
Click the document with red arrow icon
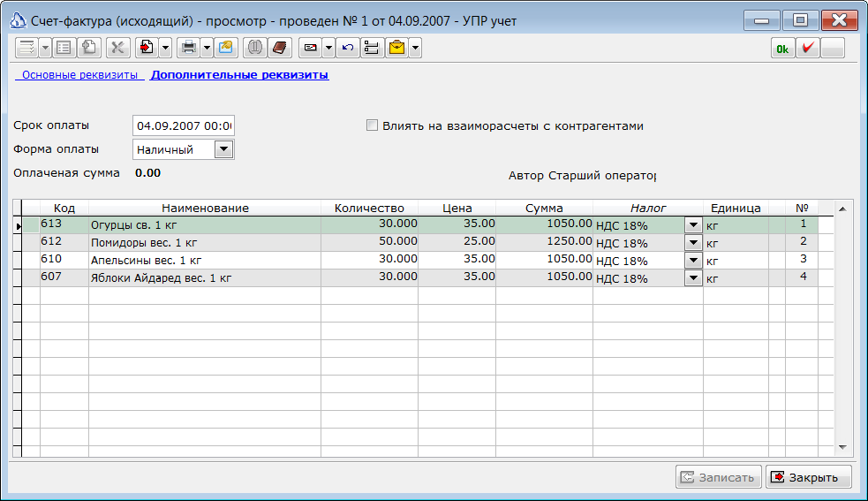click(x=147, y=48)
